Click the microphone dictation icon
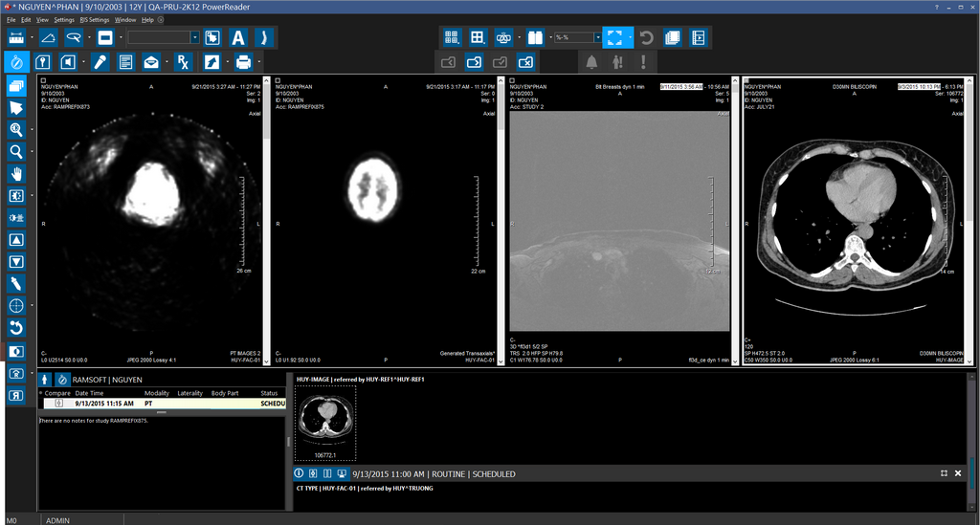Image resolution: width=980 pixels, height=525 pixels. coord(100,62)
